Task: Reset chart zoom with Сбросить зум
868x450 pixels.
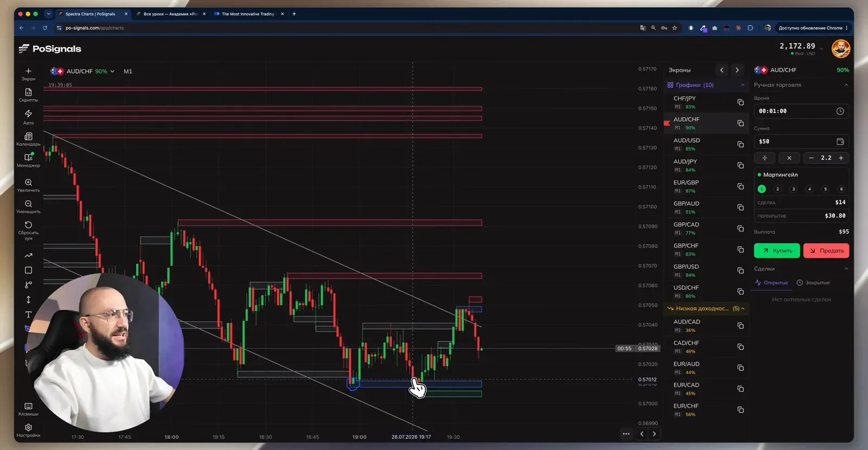Action: coord(28,225)
